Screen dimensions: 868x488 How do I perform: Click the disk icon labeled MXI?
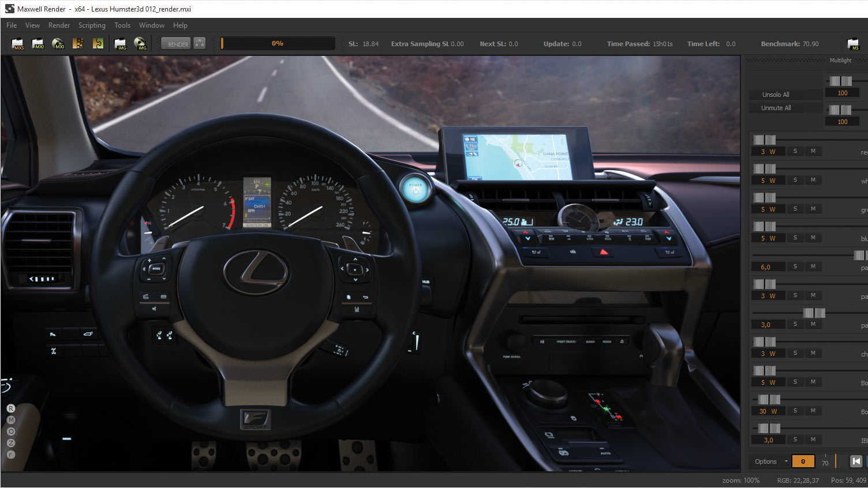pos(58,44)
